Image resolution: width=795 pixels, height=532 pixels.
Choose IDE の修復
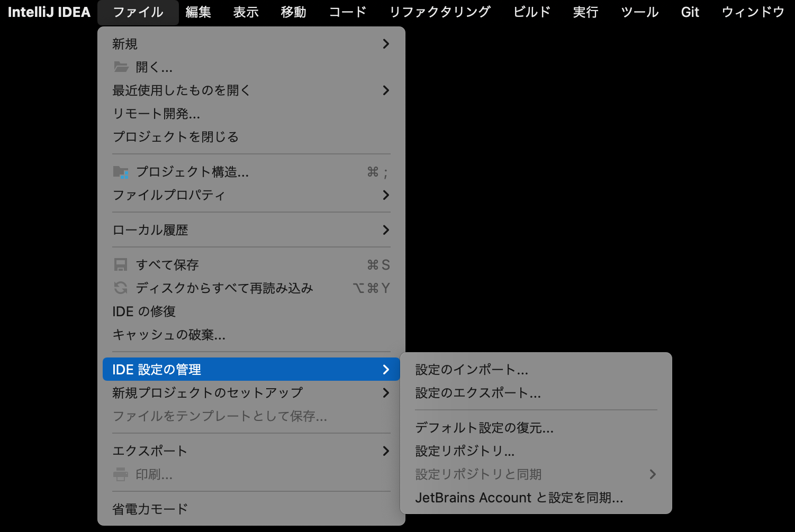coord(251,311)
